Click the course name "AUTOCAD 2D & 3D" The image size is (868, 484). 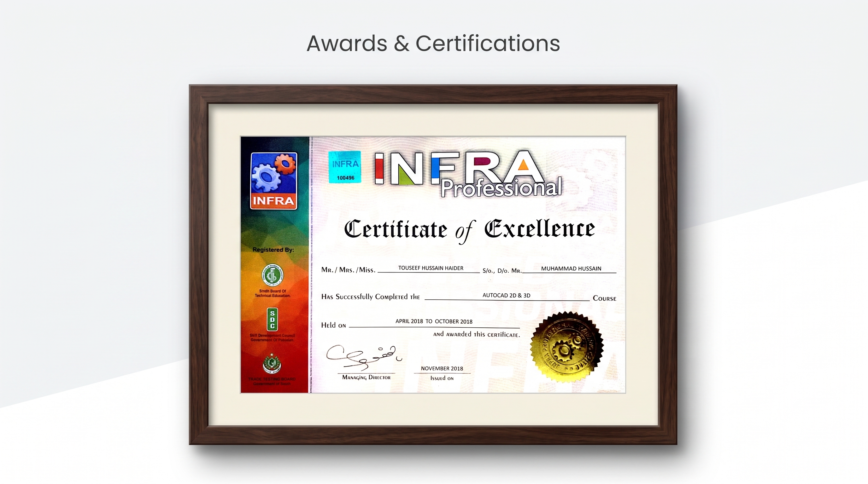[x=506, y=295]
